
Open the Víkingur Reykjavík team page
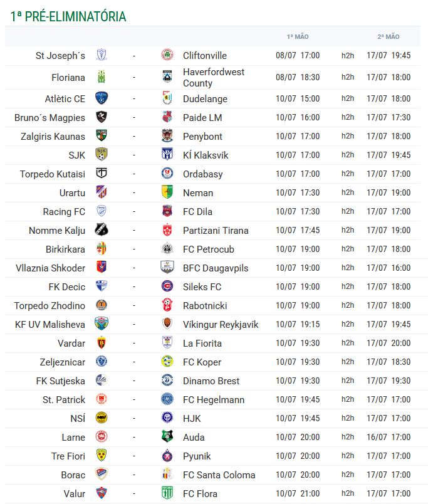pos(221,325)
